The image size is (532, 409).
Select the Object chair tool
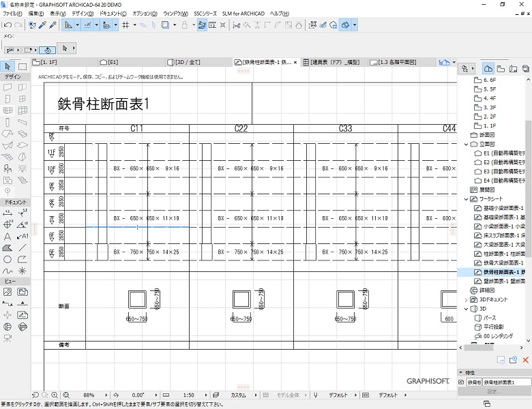(8, 168)
